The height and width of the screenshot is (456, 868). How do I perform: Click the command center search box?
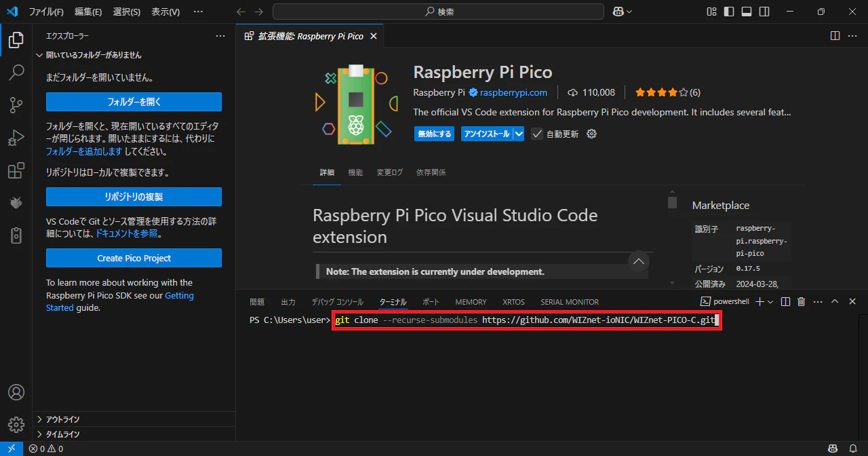click(x=438, y=12)
